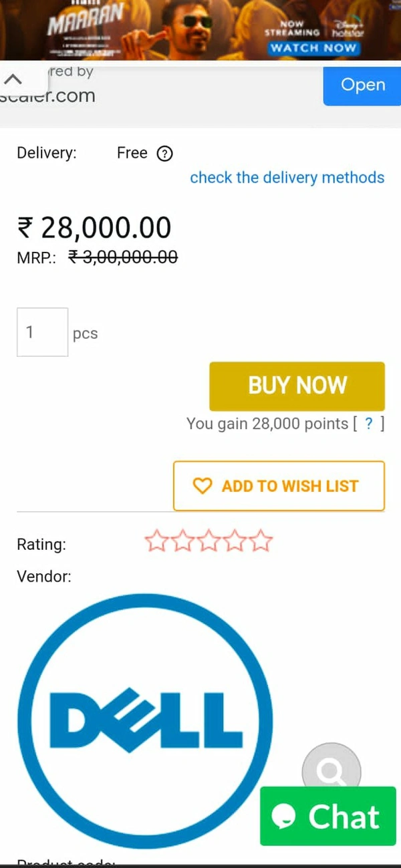Click the first rating star
401x868 pixels.
click(156, 541)
